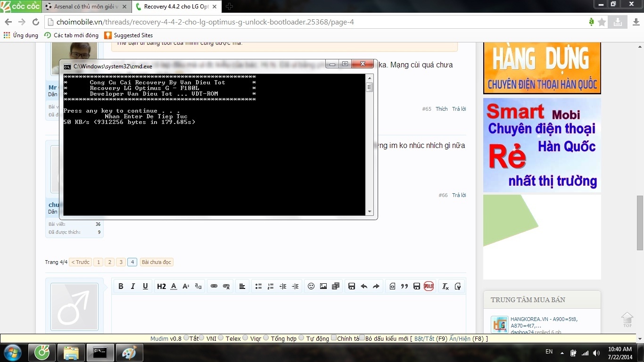Open the font family dropdown
The height and width of the screenshot is (362, 644).
coord(198,286)
